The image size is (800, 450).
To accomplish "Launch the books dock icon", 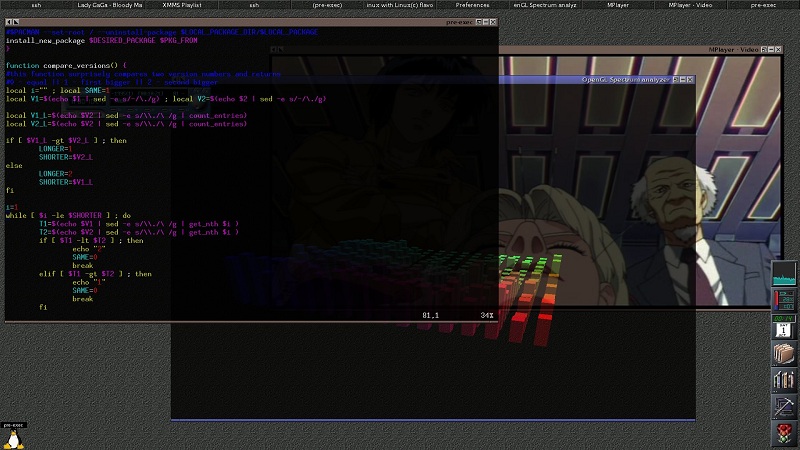I will coord(784,381).
